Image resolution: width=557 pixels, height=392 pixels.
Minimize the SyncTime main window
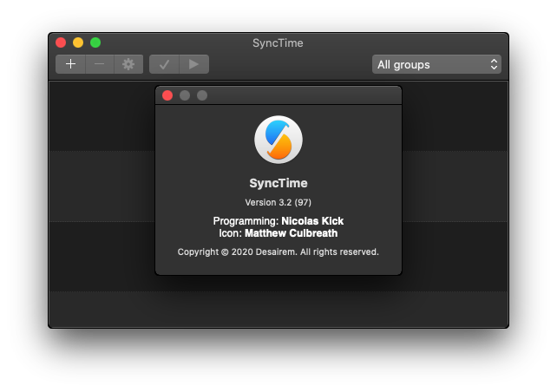coord(78,42)
